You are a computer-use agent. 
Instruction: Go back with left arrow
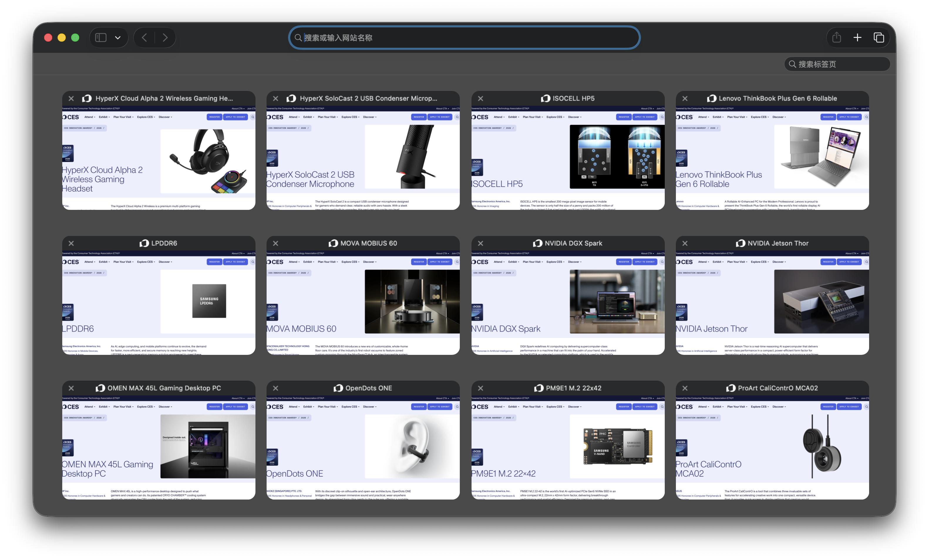(144, 37)
